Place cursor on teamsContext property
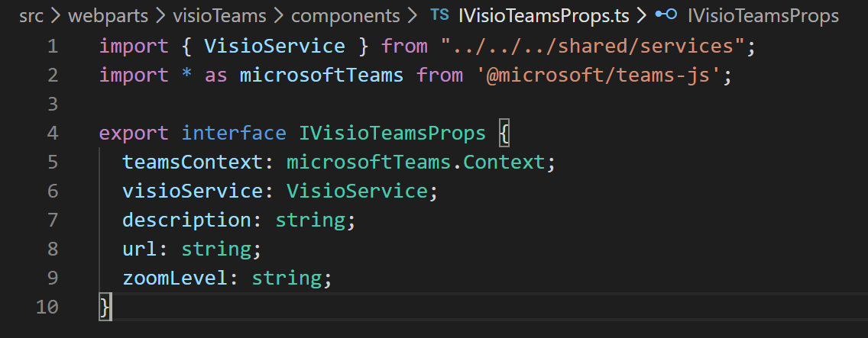The height and width of the screenshot is (338, 868). [193, 162]
